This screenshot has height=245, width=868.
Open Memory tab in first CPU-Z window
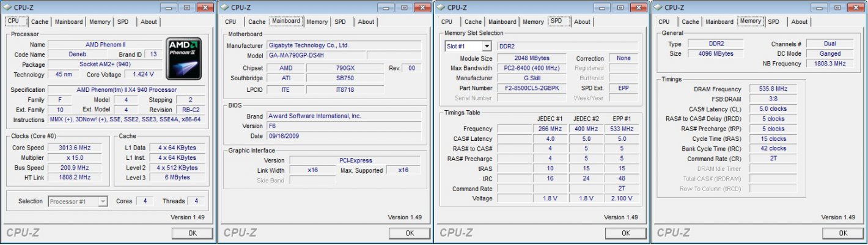pos(100,21)
